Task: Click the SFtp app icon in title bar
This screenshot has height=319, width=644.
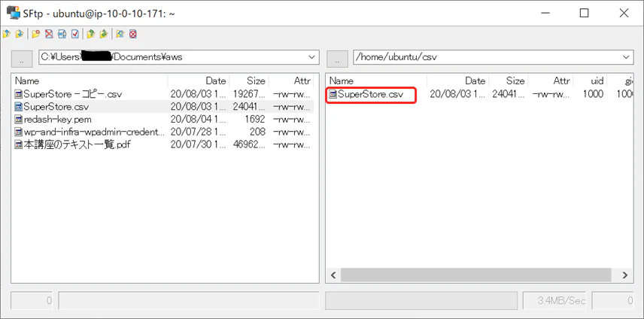Action: (13, 13)
